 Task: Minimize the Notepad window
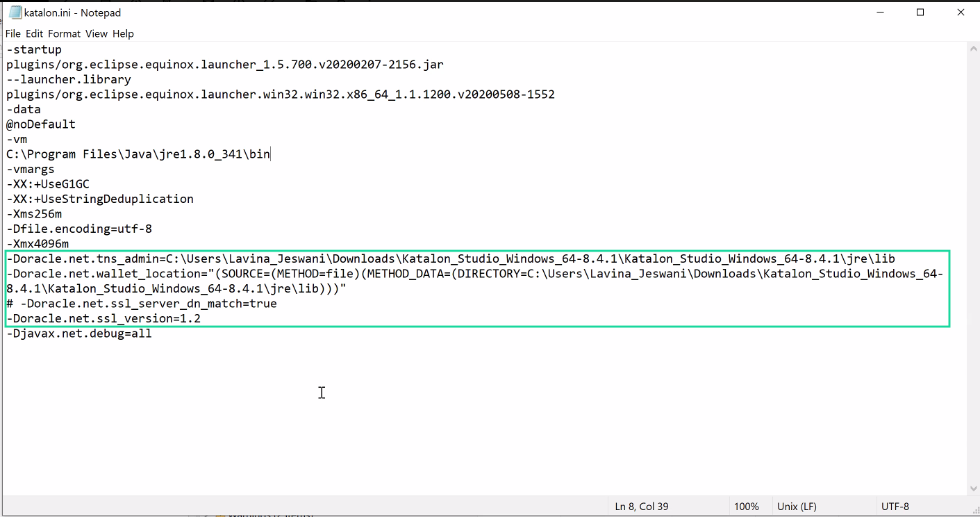pos(879,13)
